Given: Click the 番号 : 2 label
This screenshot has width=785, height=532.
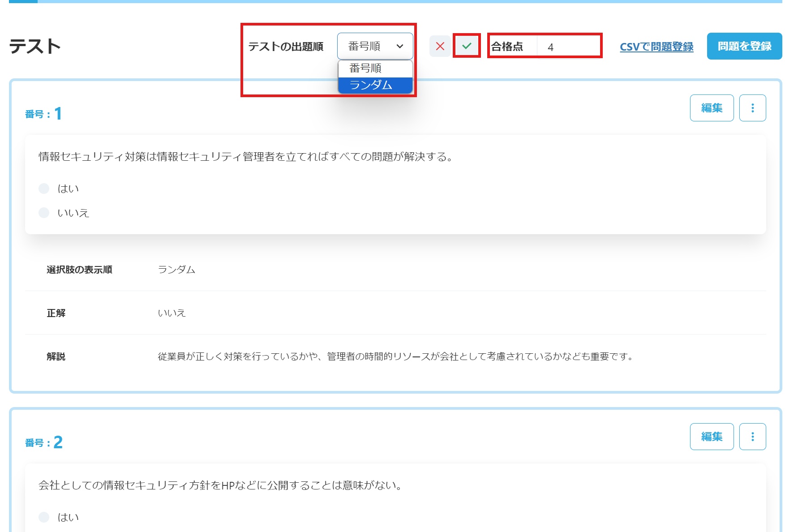Looking at the screenshot, I should (44, 442).
